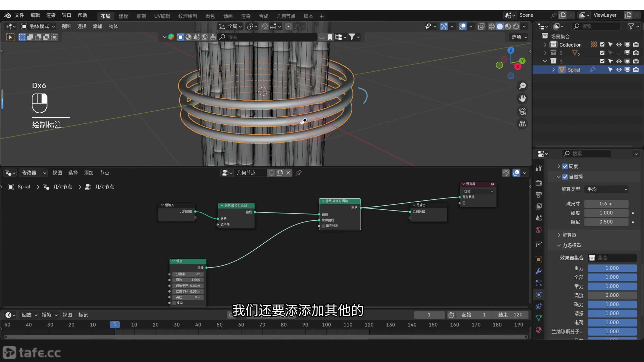Click the outliner 搜索 search field
This screenshot has height=362, width=644.
pos(596,26)
